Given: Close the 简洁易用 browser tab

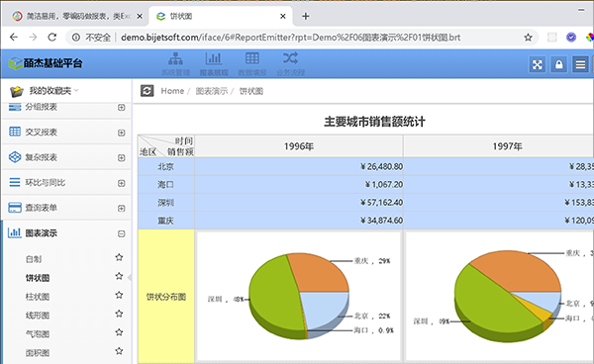Looking at the screenshot, I should [140, 16].
